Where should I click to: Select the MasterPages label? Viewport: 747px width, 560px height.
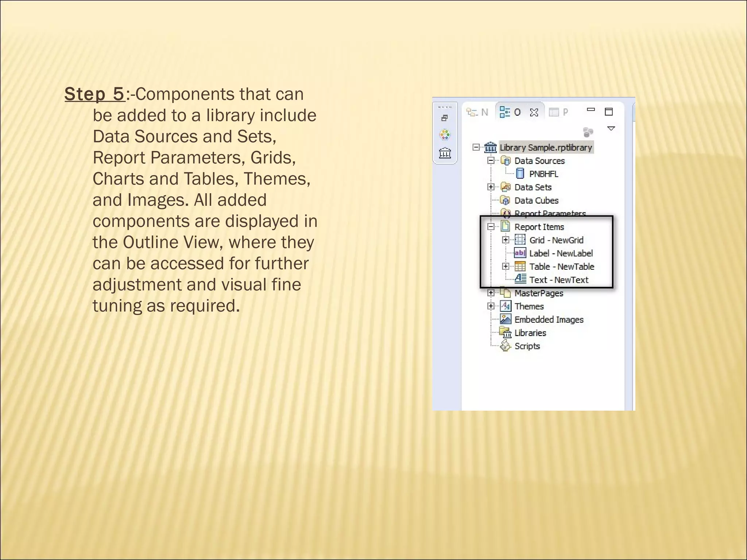pos(539,293)
